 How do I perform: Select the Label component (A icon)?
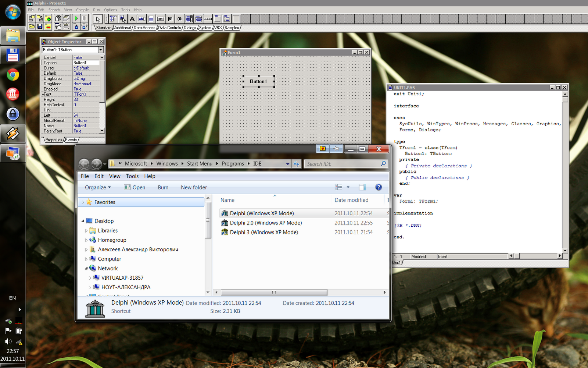[132, 19]
